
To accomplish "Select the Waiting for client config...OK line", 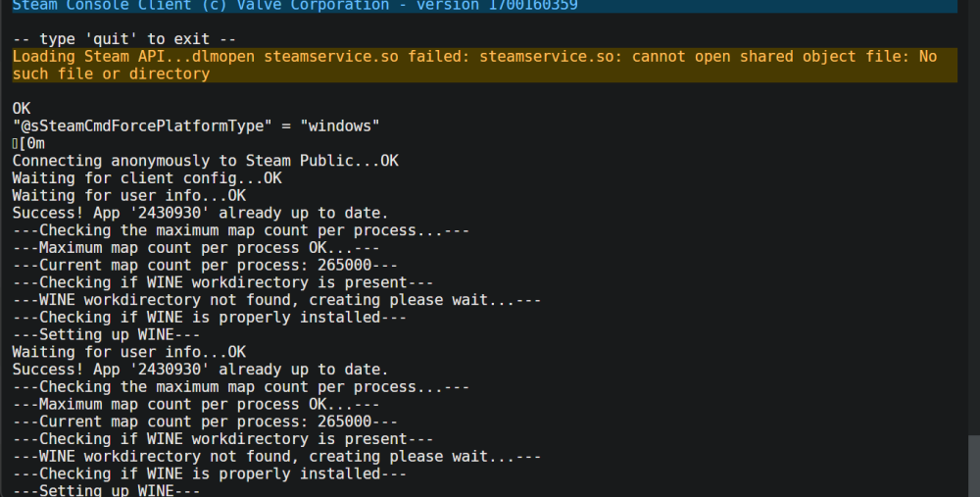I will pyautogui.click(x=147, y=178).
